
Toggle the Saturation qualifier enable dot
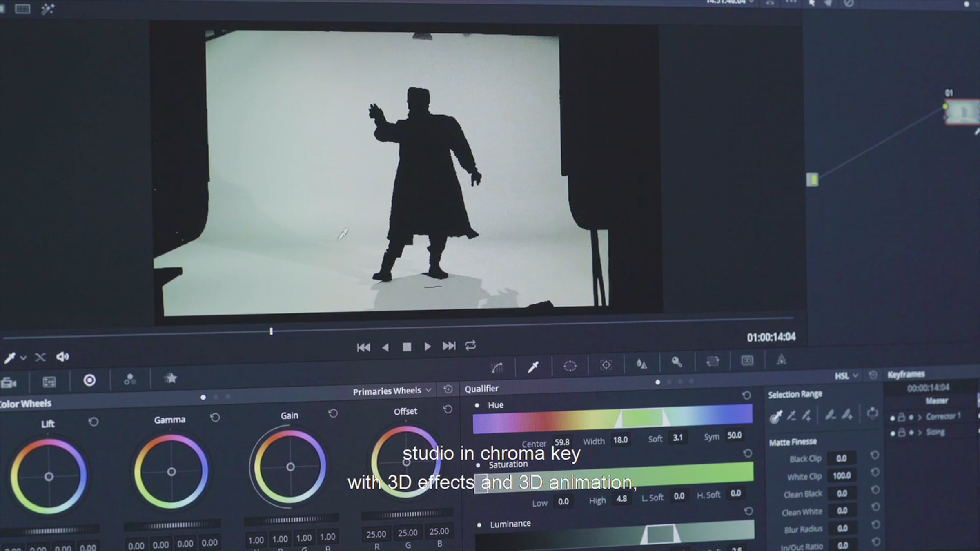(x=478, y=465)
